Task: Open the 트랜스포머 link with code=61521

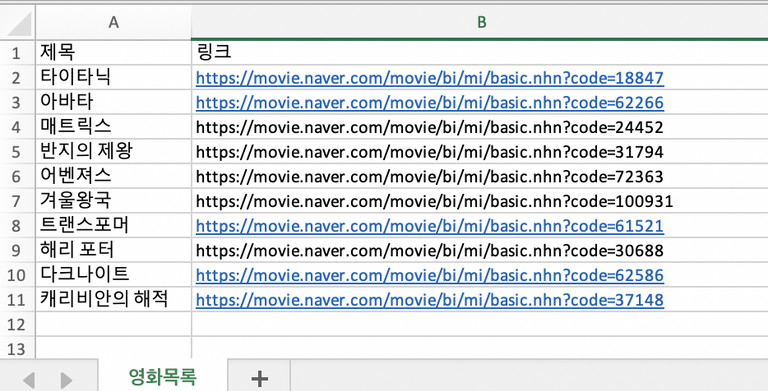Action: click(x=430, y=226)
